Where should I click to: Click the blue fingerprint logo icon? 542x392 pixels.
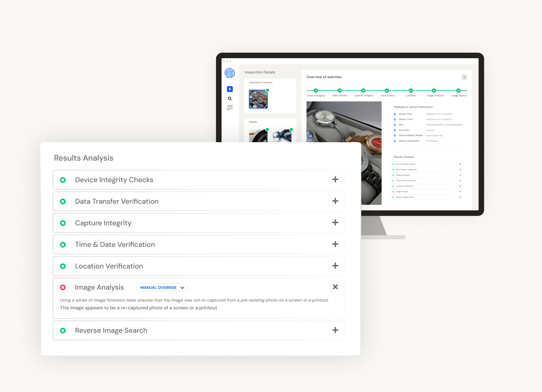[229, 73]
